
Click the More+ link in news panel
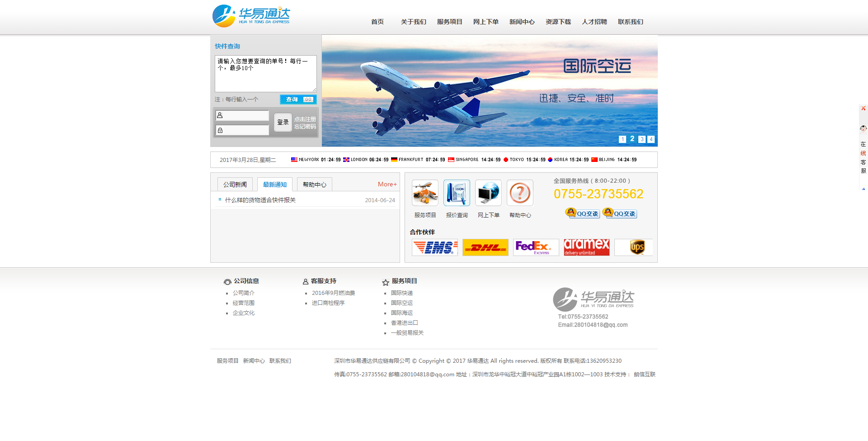[x=387, y=184]
